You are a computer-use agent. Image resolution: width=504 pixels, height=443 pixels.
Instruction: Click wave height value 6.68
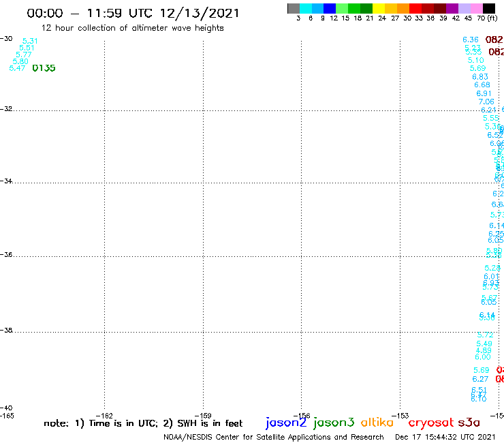pyautogui.click(x=482, y=85)
